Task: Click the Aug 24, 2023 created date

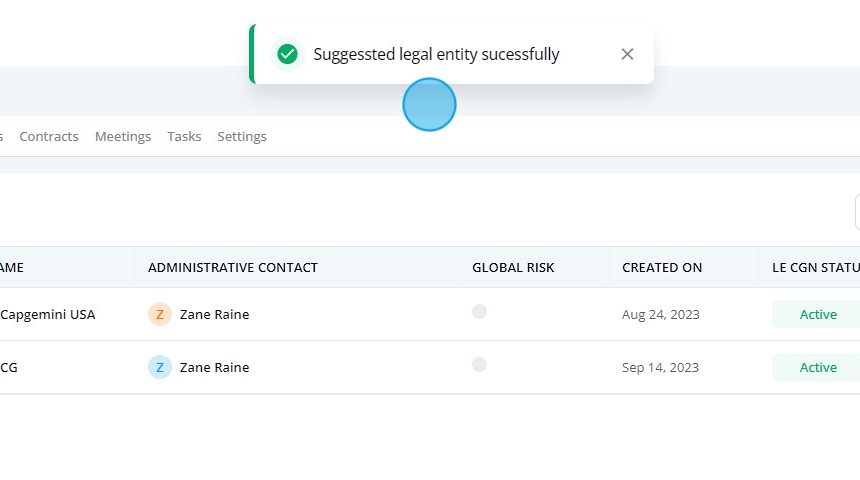Action: [660, 314]
